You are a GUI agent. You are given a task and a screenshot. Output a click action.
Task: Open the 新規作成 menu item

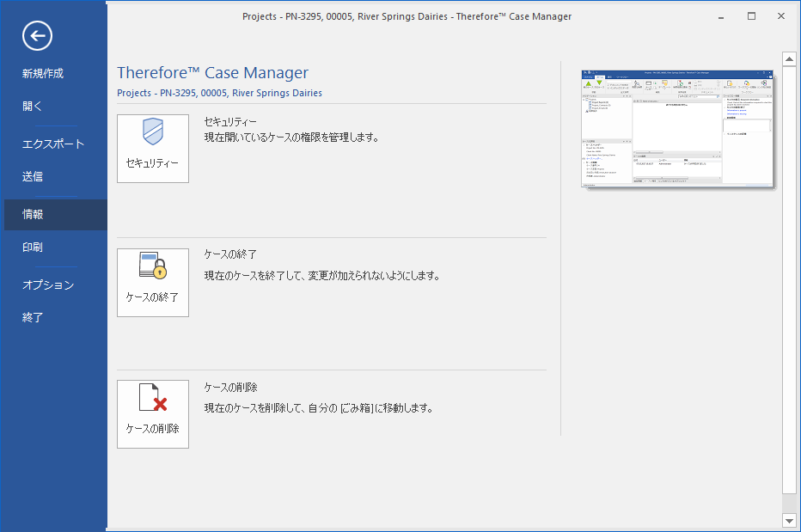pyautogui.click(x=43, y=74)
